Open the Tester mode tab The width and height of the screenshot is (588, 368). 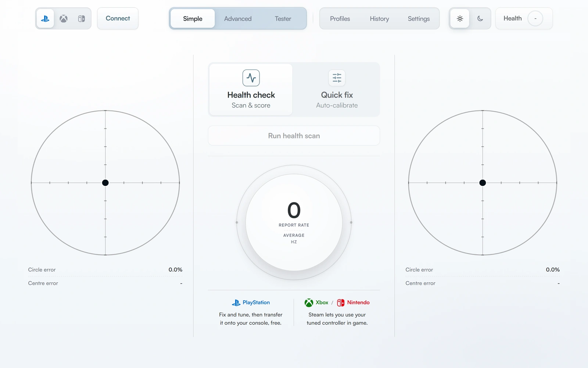pos(283,19)
